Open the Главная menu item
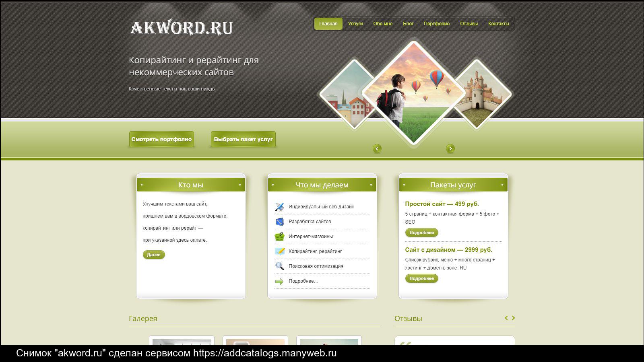Viewport: 644px width, 362px height. [x=328, y=24]
